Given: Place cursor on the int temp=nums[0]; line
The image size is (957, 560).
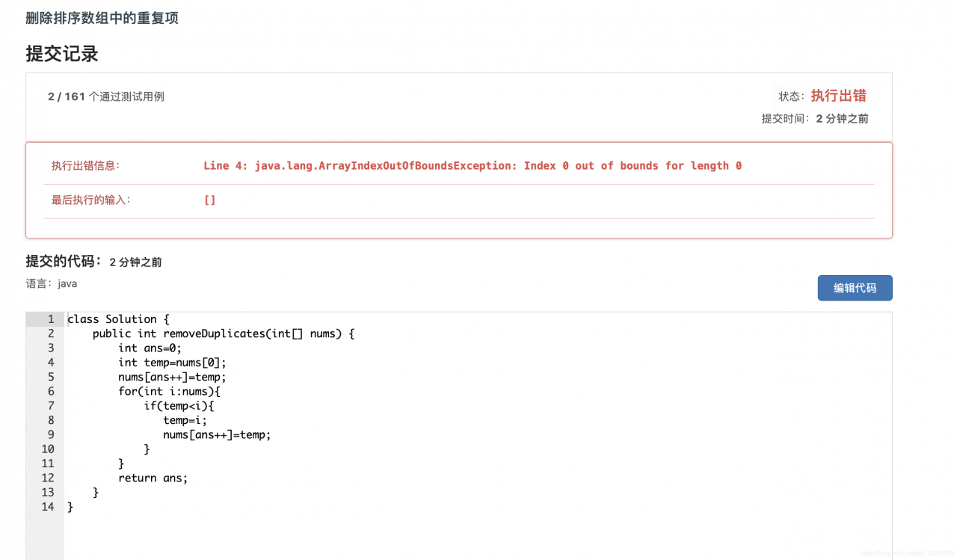Looking at the screenshot, I should click(172, 363).
